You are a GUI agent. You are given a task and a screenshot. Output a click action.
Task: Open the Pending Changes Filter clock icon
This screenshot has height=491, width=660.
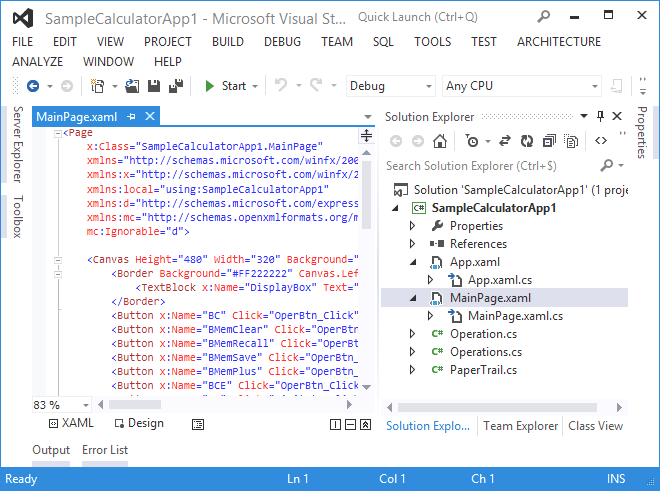point(471,141)
